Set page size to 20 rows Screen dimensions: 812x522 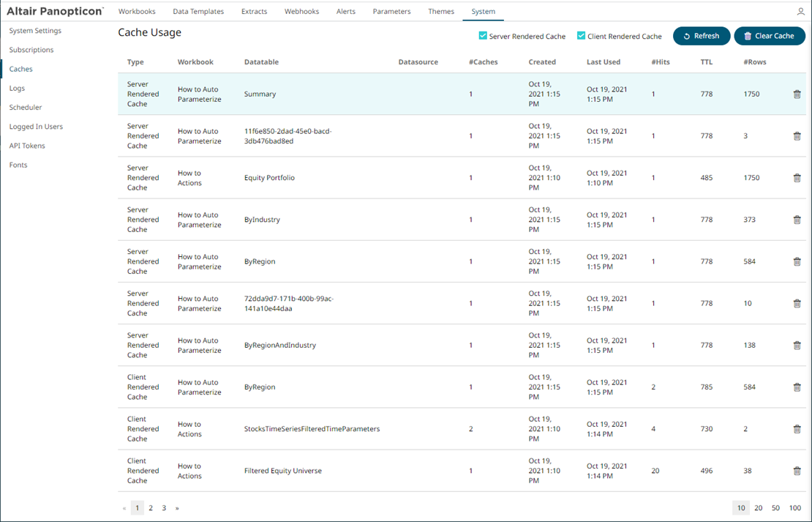(759, 508)
